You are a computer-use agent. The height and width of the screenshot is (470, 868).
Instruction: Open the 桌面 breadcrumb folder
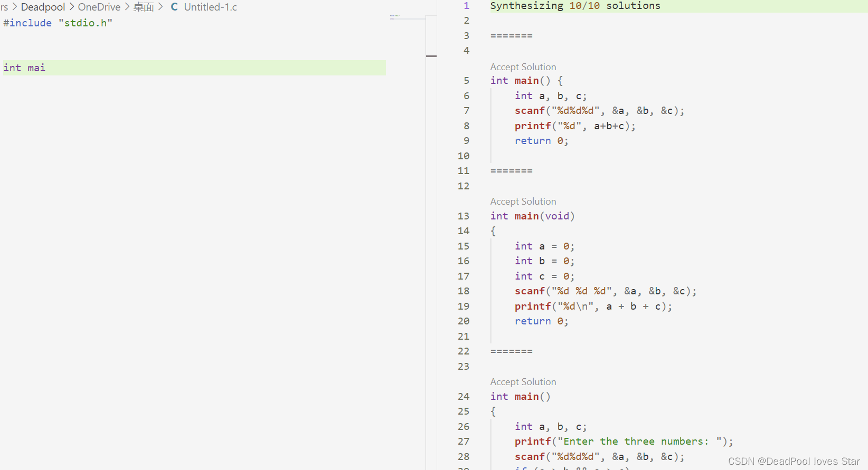[x=144, y=7]
